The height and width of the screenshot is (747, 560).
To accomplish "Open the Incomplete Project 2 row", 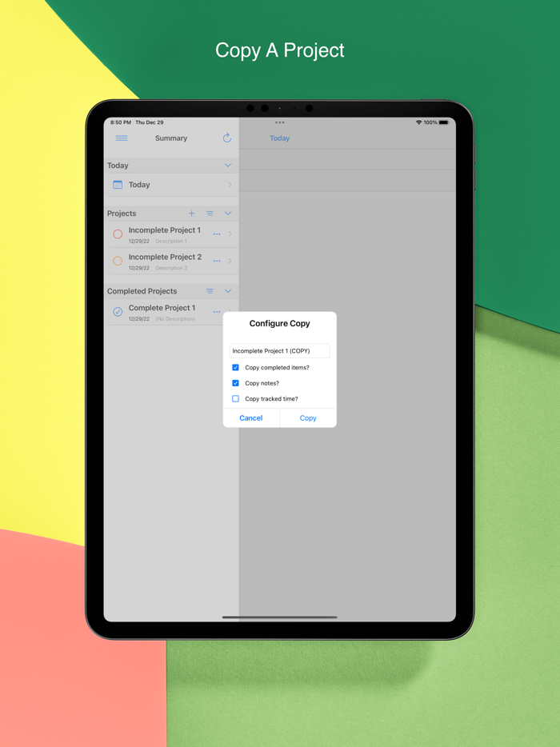I will [171, 261].
